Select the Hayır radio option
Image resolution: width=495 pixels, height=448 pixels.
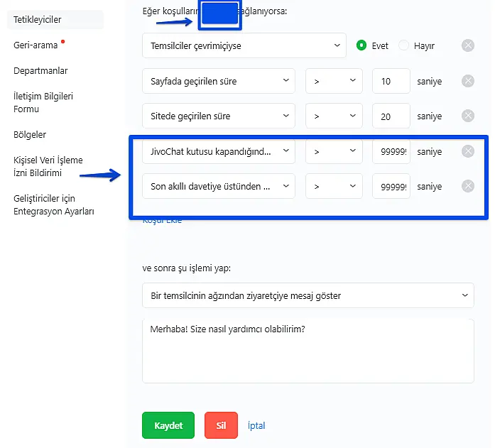coord(404,46)
